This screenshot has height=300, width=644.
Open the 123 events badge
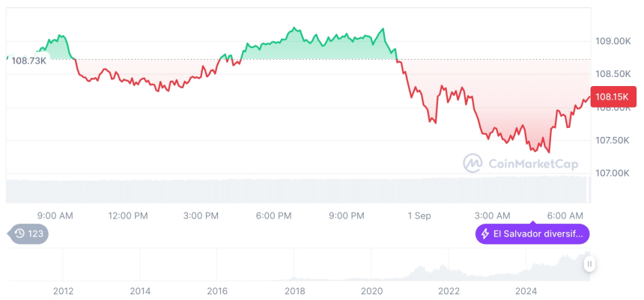(29, 234)
